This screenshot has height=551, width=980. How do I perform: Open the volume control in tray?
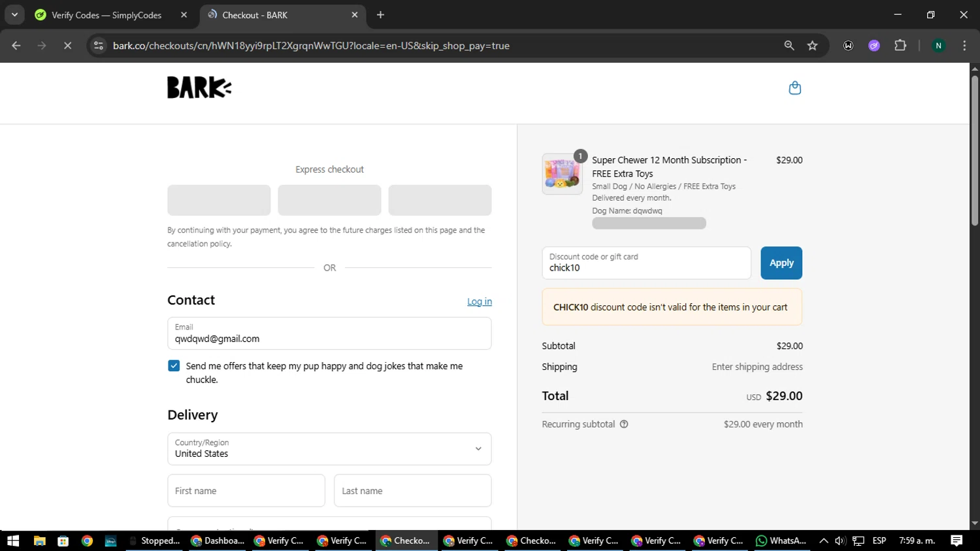click(x=840, y=541)
